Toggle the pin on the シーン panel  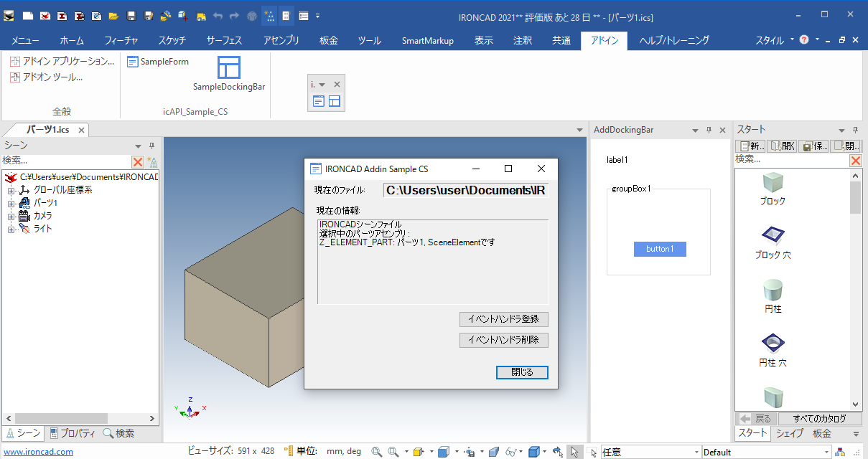pyautogui.click(x=151, y=146)
